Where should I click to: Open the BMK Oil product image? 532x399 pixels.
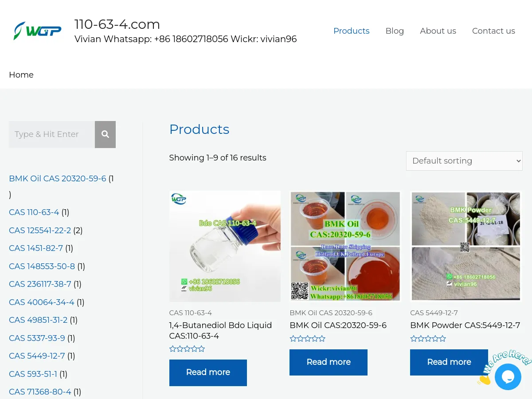345,246
